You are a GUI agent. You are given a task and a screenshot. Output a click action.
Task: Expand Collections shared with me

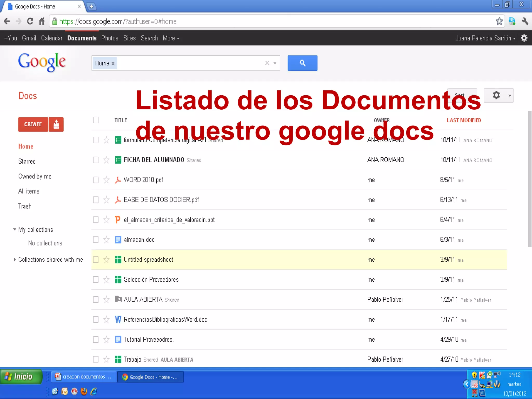15,260
